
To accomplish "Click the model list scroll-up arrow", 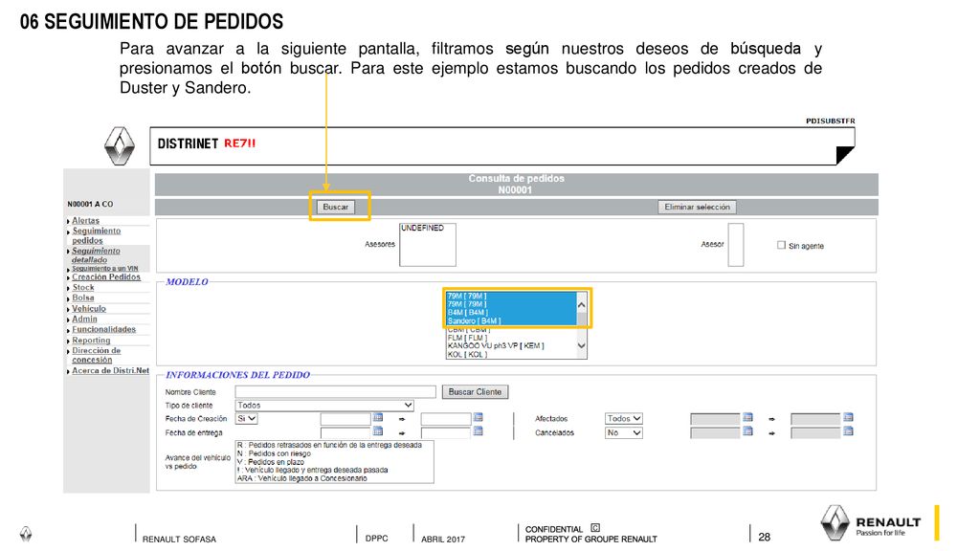I will click(581, 305).
